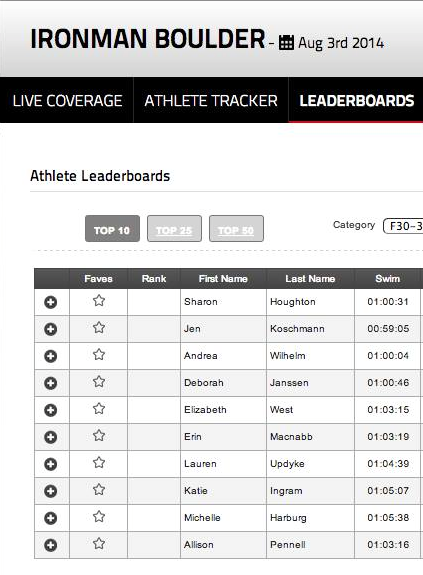Show the Top 25 athletes
Screen dimensions: 423x575
tap(174, 228)
